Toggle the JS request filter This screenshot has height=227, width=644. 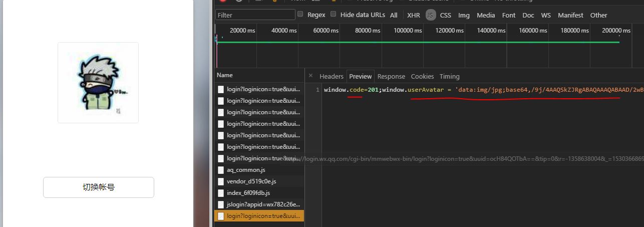pyautogui.click(x=431, y=15)
